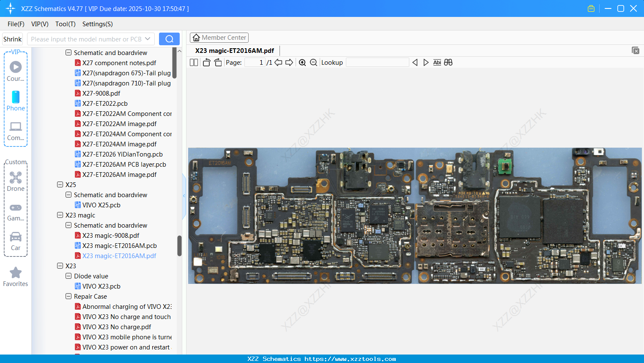Image resolution: width=644 pixels, height=363 pixels.
Task: Collapse the X23 magic tree node
Action: [60, 215]
